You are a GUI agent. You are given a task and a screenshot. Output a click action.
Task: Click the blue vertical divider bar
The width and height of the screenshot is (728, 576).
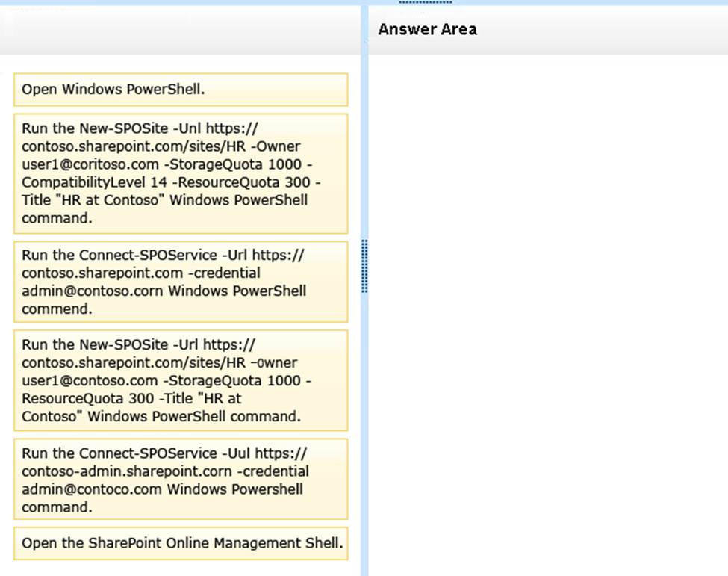(364, 448)
